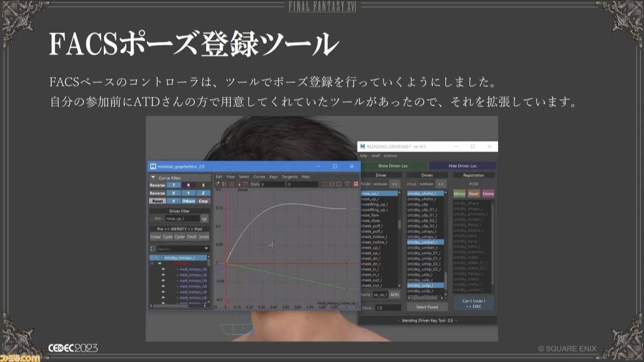Click outliner icon left of Search field
This screenshot has height=362, width=644.
coord(152,249)
